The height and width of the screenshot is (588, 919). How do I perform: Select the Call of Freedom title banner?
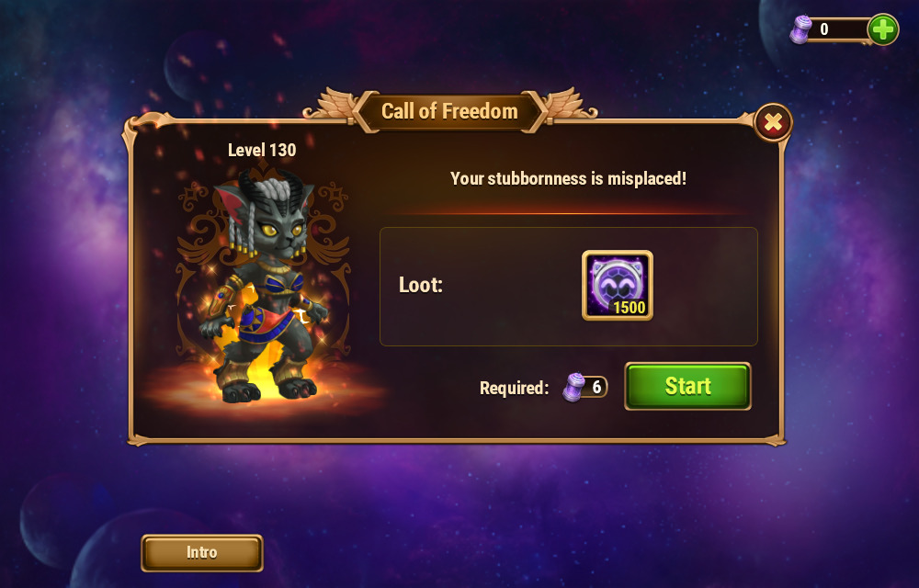pos(449,111)
